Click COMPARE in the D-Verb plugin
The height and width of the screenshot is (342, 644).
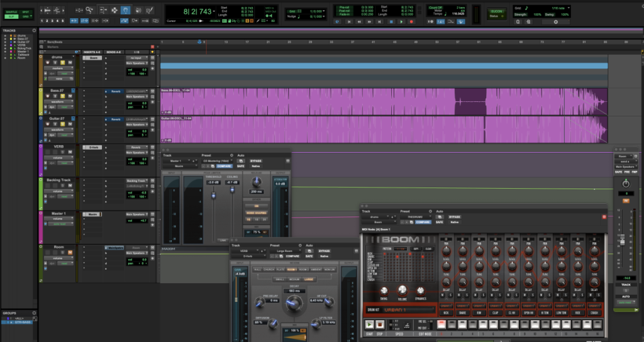click(x=292, y=256)
